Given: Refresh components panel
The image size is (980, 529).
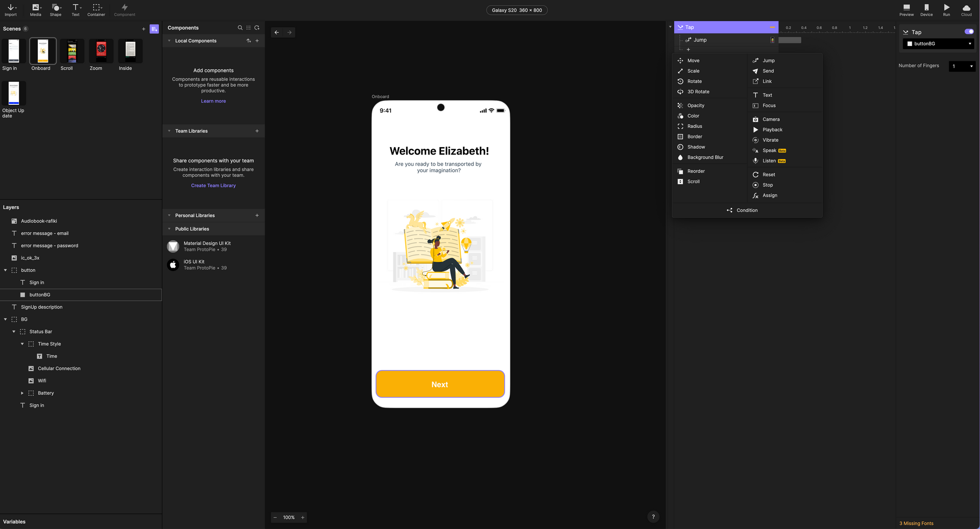Looking at the screenshot, I should tap(257, 28).
